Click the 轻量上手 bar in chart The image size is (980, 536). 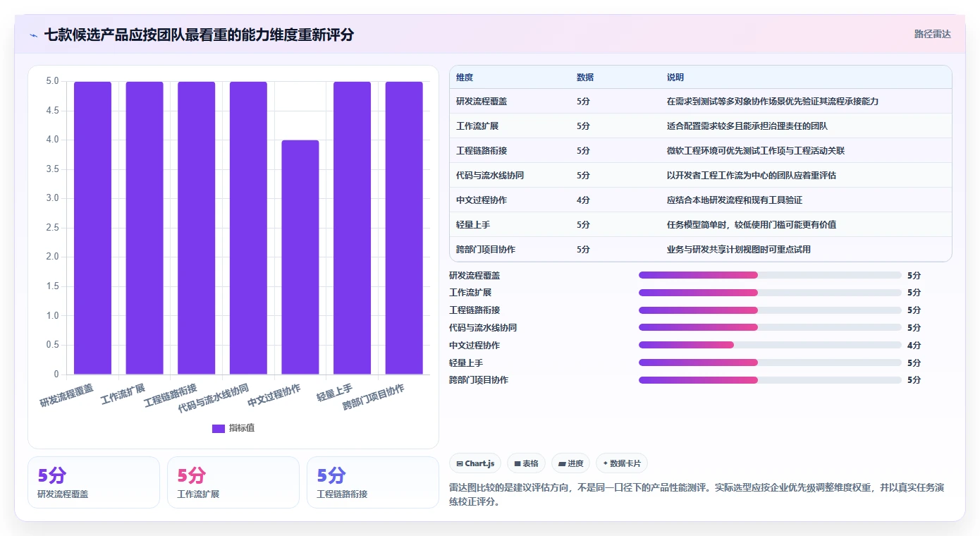352,228
